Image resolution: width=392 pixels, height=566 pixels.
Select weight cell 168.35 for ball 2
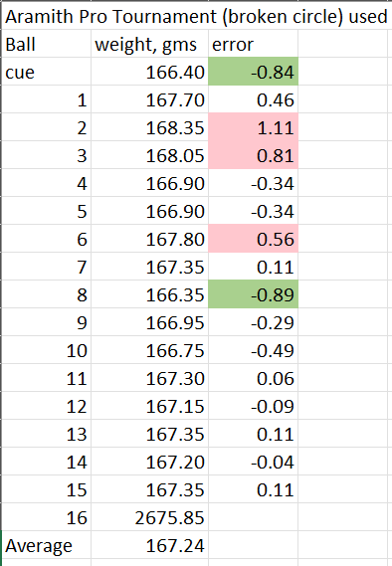[149, 127]
